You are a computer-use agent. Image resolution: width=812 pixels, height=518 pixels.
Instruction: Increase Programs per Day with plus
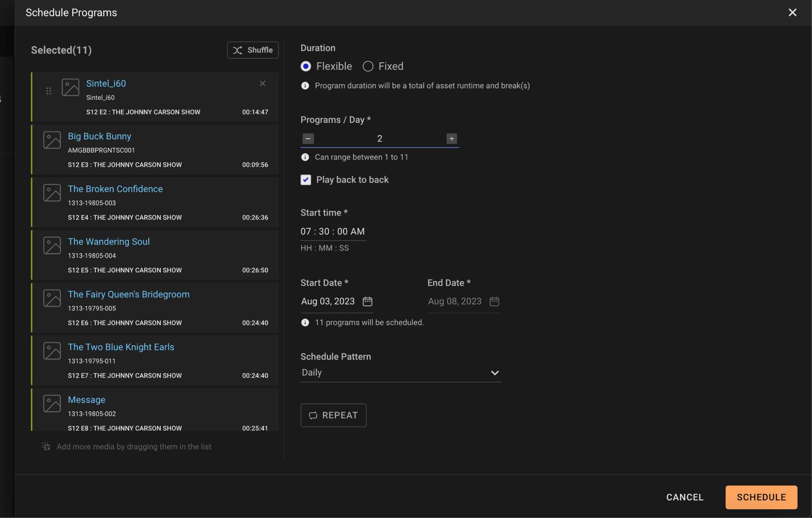click(x=451, y=139)
